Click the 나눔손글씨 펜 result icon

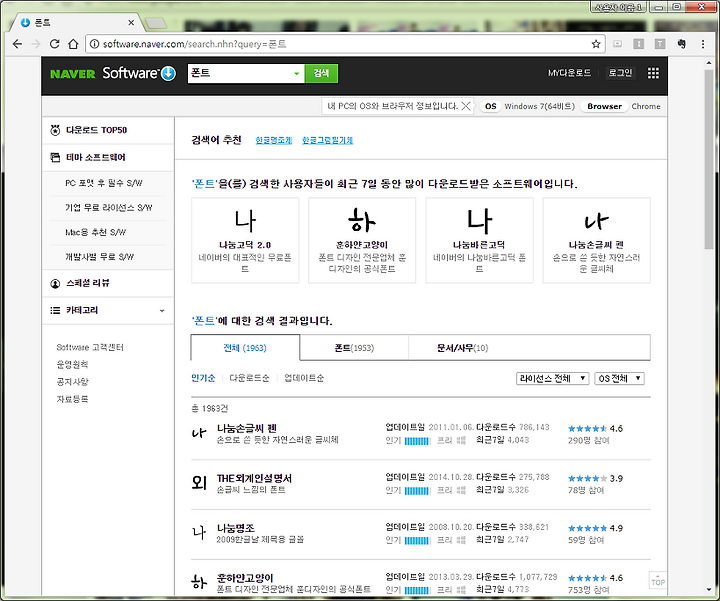pos(199,433)
